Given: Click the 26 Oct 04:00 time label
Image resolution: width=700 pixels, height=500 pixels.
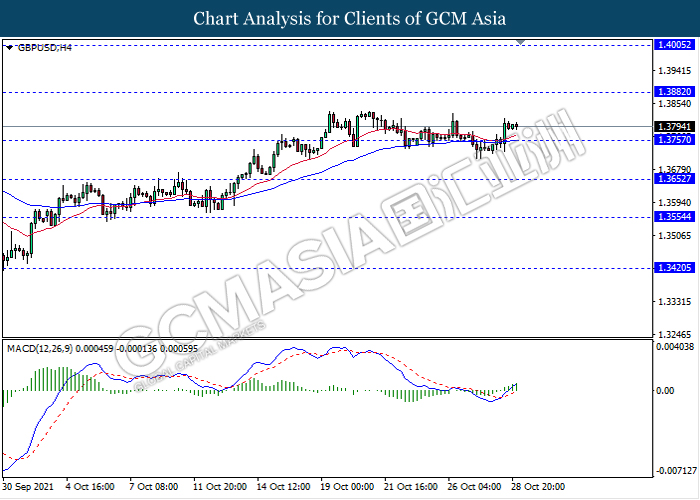Looking at the screenshot, I should [475, 487].
